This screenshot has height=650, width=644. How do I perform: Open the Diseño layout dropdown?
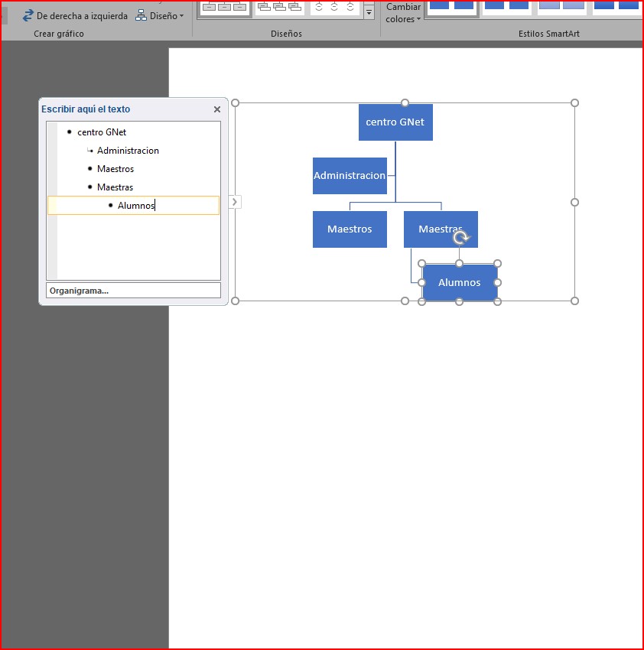pos(160,15)
